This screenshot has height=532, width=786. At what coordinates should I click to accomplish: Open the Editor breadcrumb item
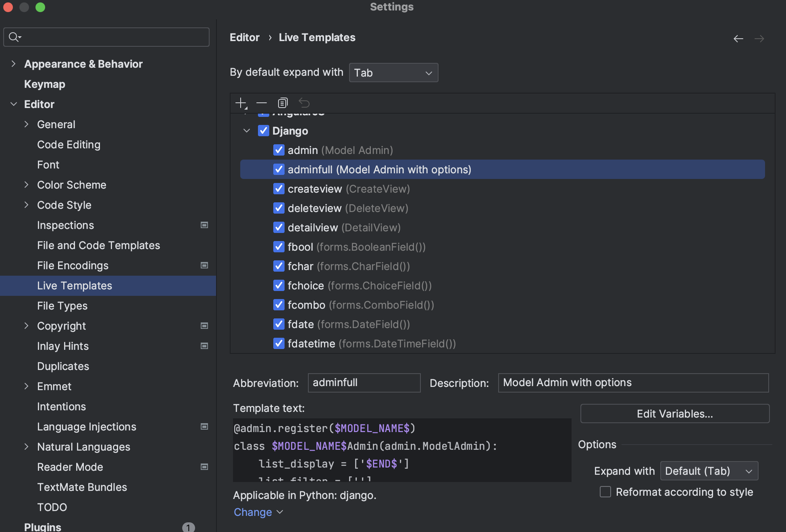(244, 37)
